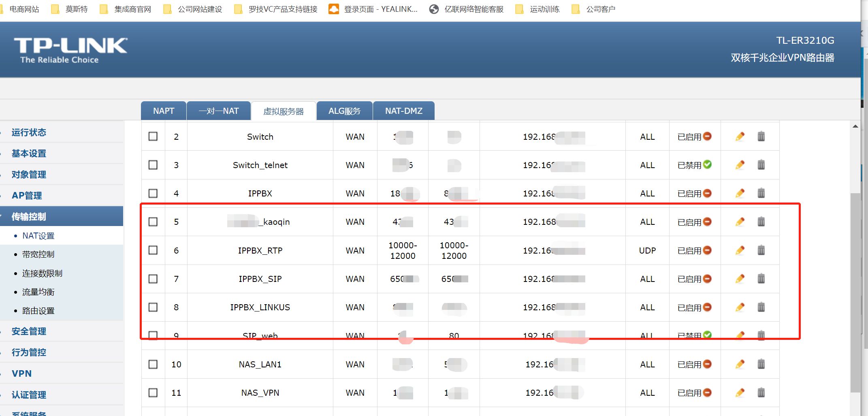Screen dimensions: 868x416
Task: Edit the NAS_LAN1 rule with pencil icon
Action: click(x=740, y=364)
